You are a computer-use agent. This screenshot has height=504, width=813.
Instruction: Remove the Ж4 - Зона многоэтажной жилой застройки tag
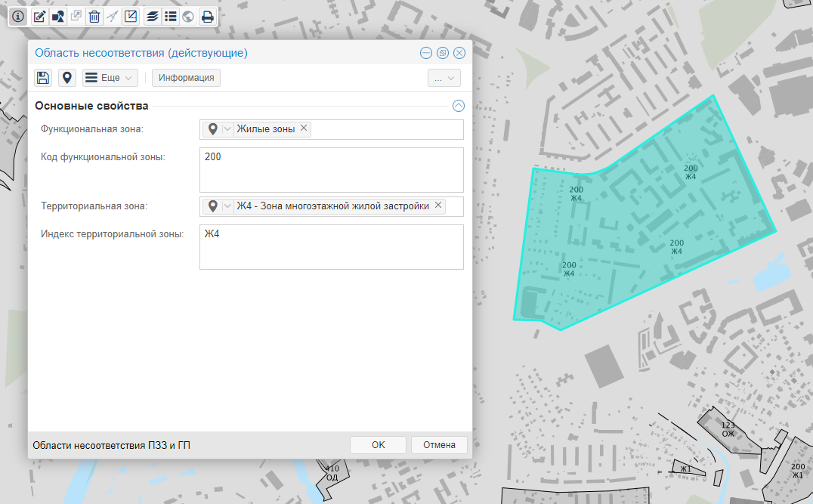438,206
